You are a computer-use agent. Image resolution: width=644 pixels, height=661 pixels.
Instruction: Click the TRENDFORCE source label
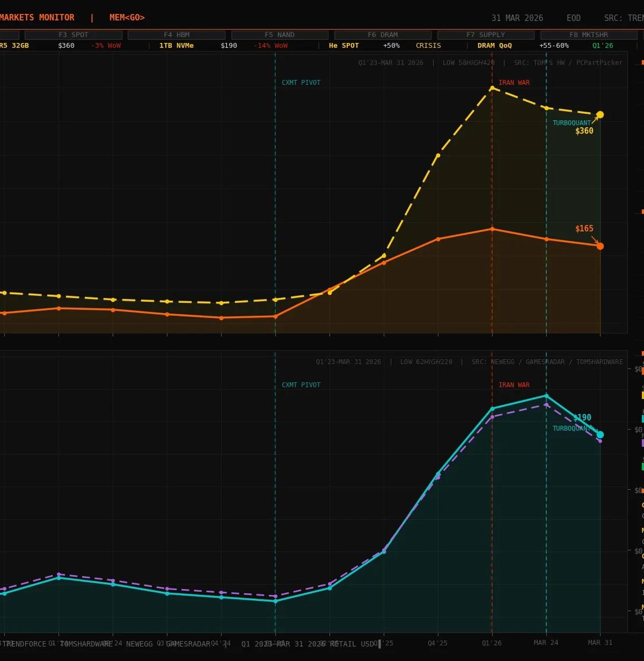pos(25,644)
